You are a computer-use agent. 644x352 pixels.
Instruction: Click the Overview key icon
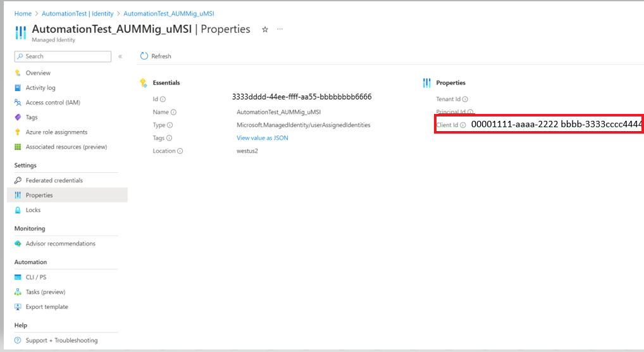click(x=18, y=73)
